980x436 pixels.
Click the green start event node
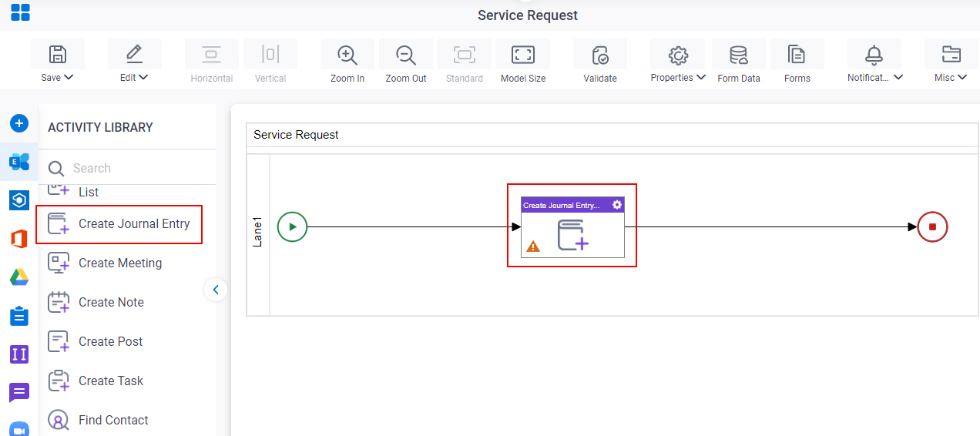(x=292, y=226)
